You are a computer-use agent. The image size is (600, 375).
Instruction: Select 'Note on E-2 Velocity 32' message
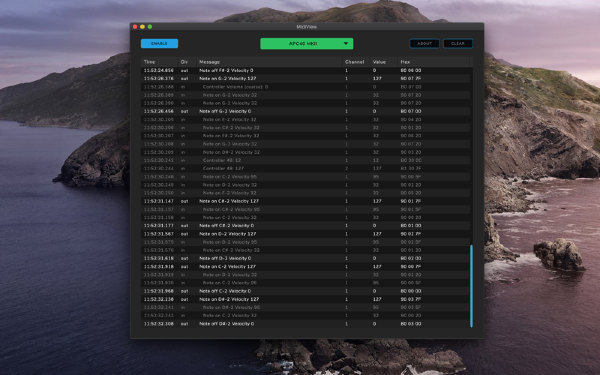[x=230, y=119]
